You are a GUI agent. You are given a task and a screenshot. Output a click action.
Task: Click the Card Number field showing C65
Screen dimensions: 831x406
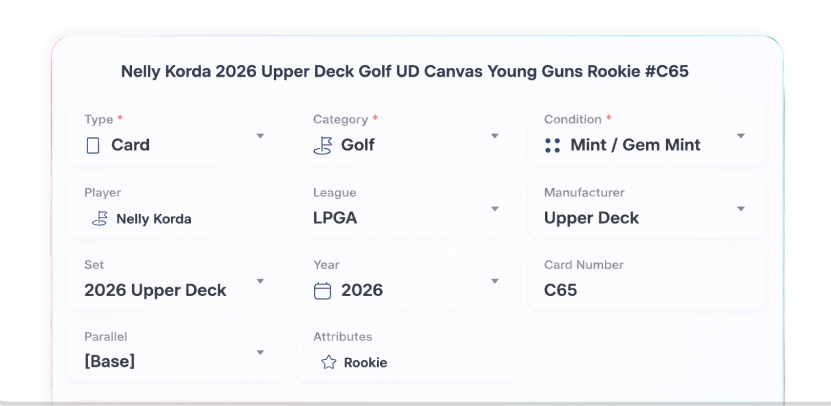(x=646, y=279)
